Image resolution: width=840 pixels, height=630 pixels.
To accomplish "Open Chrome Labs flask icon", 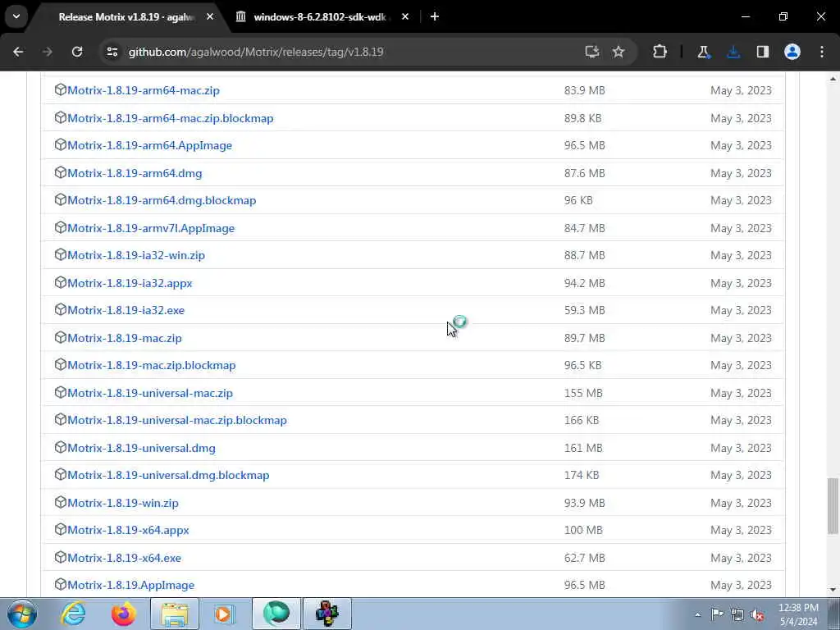I will [703, 52].
